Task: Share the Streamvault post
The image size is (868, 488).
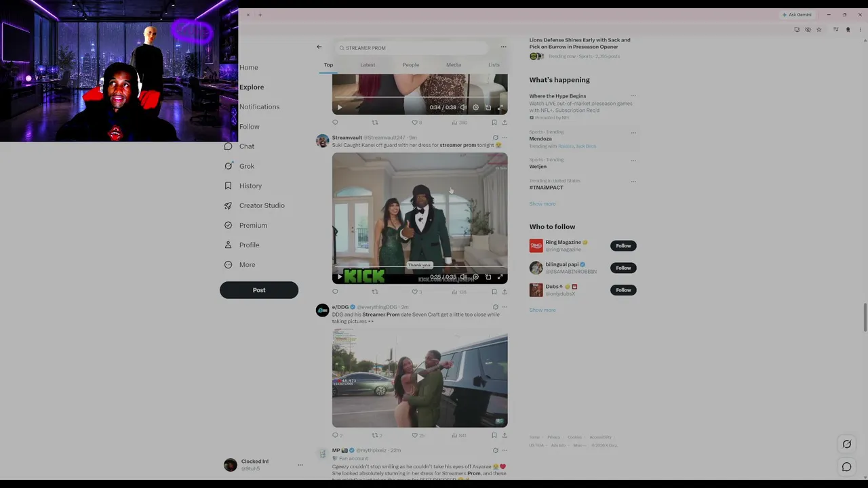Action: point(504,292)
